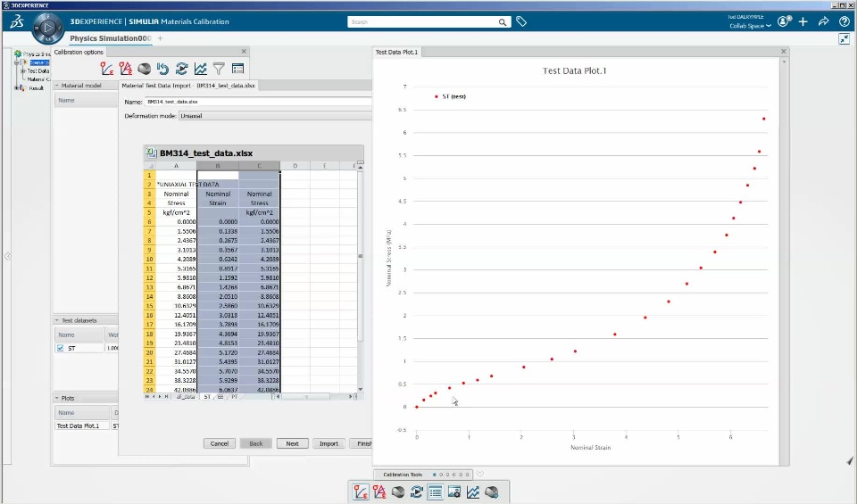Screen dimensions: 857x504
Task: Click the second stress-strain icon in Calibration options
Action: 126,69
